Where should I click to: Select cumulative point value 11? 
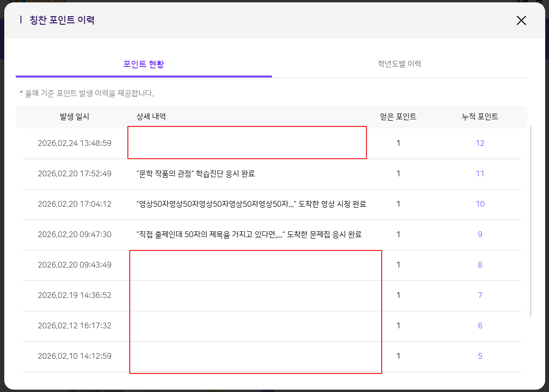pyautogui.click(x=480, y=173)
